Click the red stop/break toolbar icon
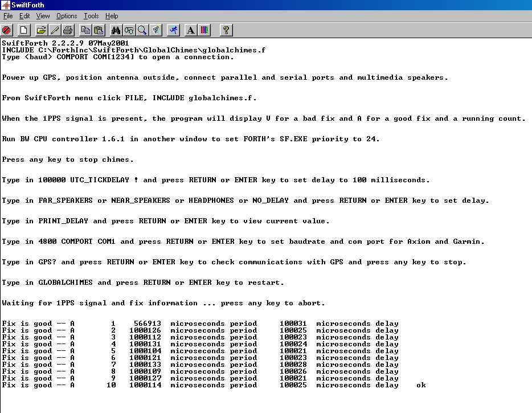 click(x=6, y=30)
